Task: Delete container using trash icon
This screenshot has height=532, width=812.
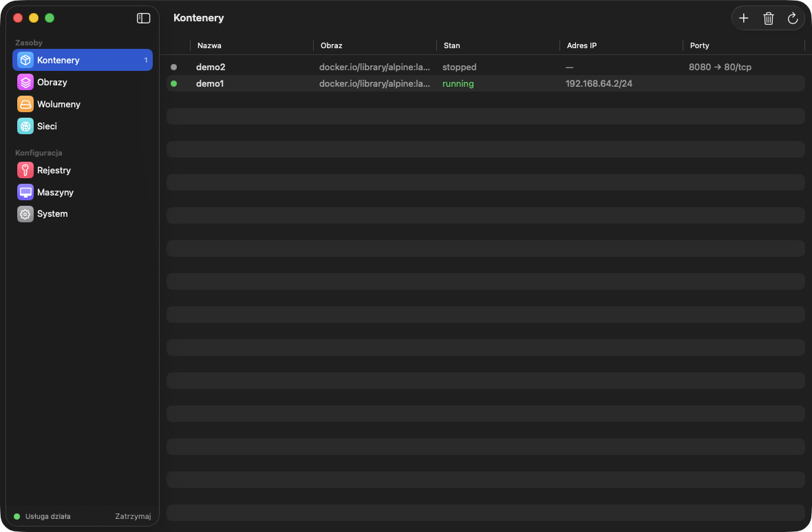Action: 769,18
